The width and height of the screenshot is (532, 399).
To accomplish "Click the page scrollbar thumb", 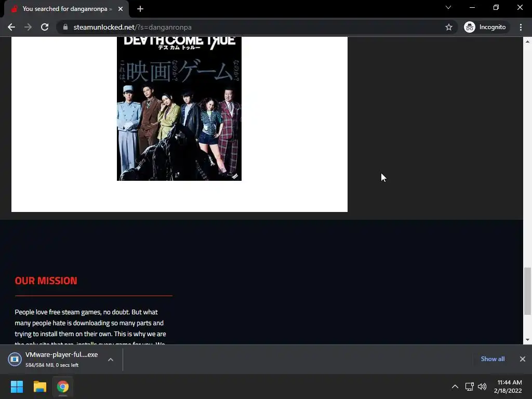I will point(527,291).
